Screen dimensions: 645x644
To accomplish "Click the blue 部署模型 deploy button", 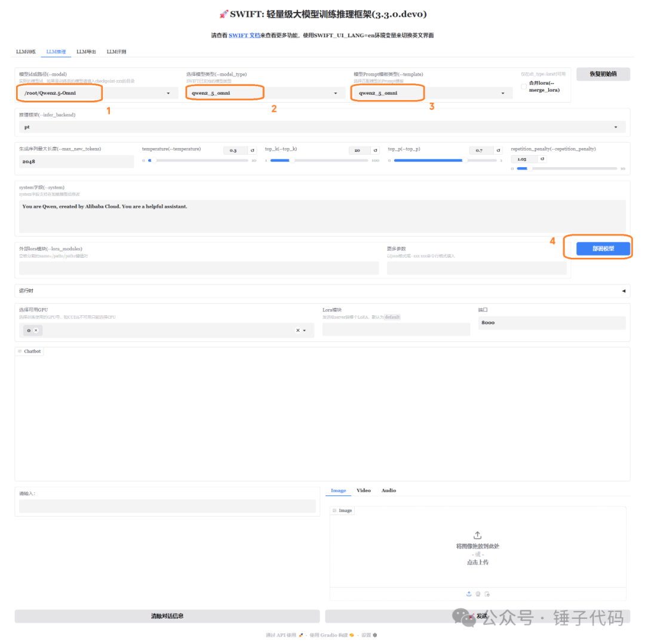I will tap(603, 249).
